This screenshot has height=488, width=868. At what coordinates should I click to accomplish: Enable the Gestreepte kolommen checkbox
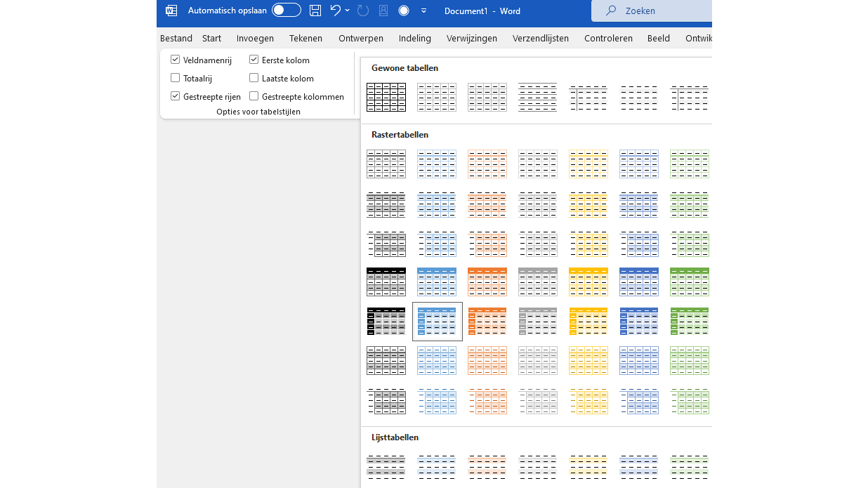(254, 96)
